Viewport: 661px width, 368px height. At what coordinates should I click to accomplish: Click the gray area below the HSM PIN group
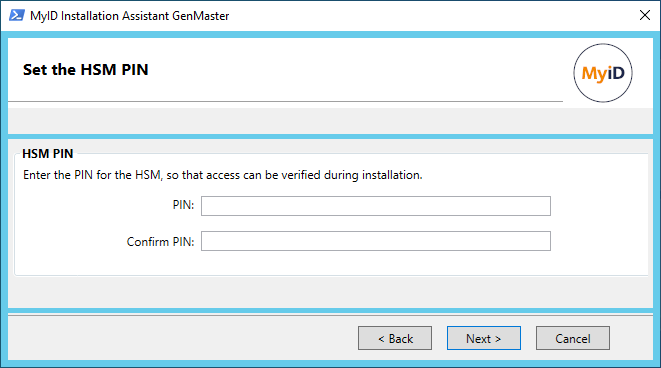pos(330,292)
